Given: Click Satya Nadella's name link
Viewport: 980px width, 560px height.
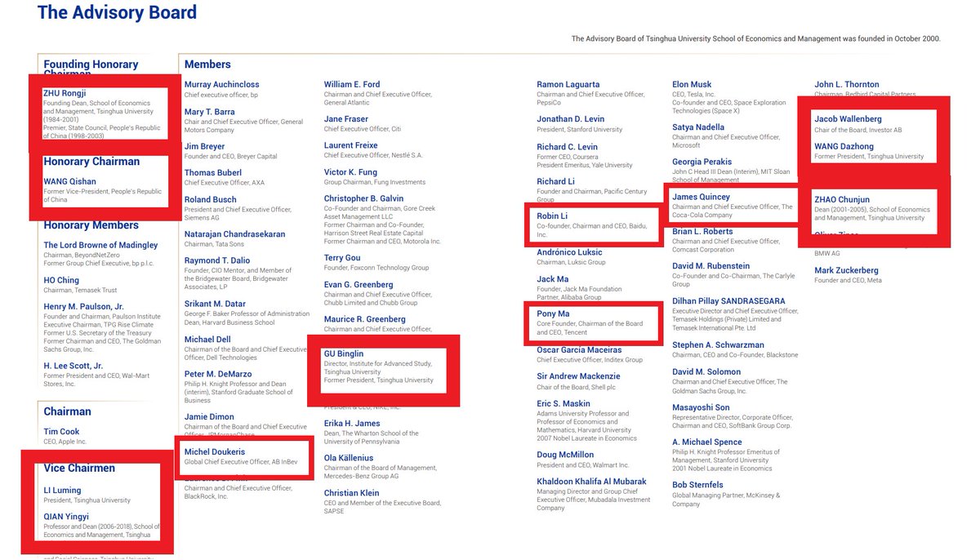Looking at the screenshot, I should pyautogui.click(x=698, y=127).
